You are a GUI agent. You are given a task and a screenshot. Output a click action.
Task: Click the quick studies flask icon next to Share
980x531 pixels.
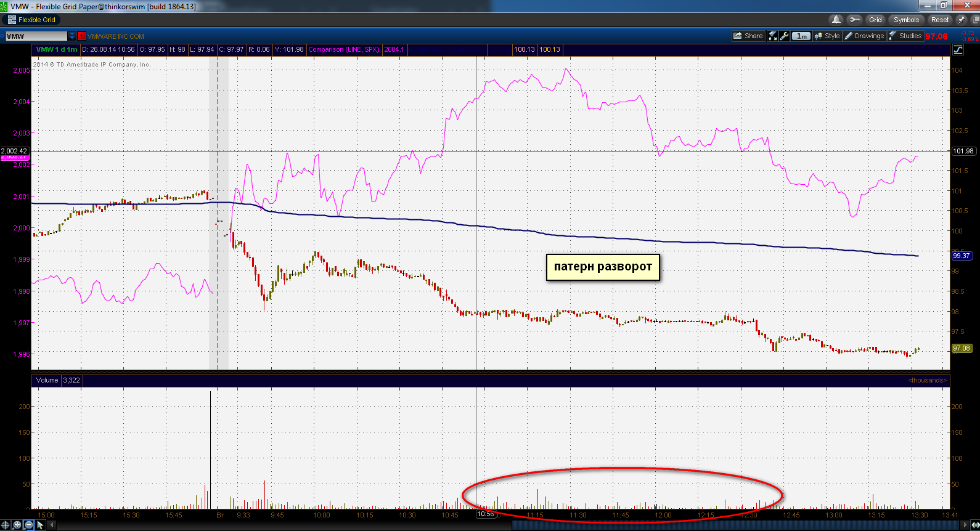click(773, 36)
